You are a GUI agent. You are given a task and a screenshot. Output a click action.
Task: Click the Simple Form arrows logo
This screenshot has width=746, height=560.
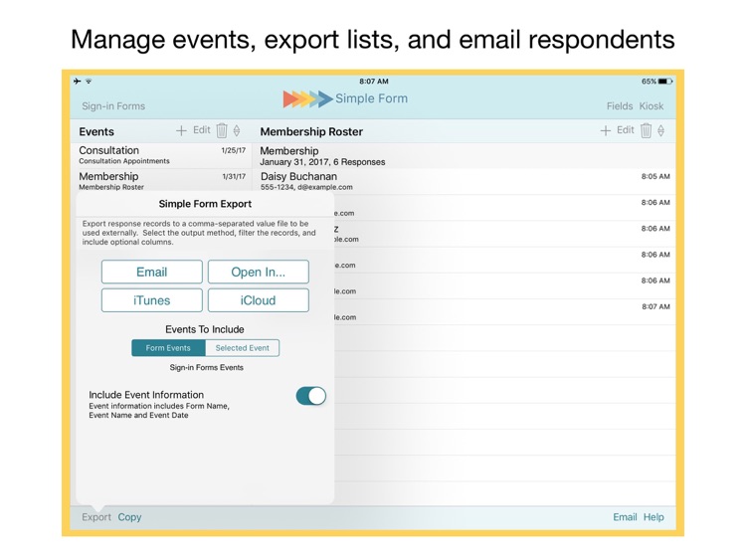click(307, 98)
